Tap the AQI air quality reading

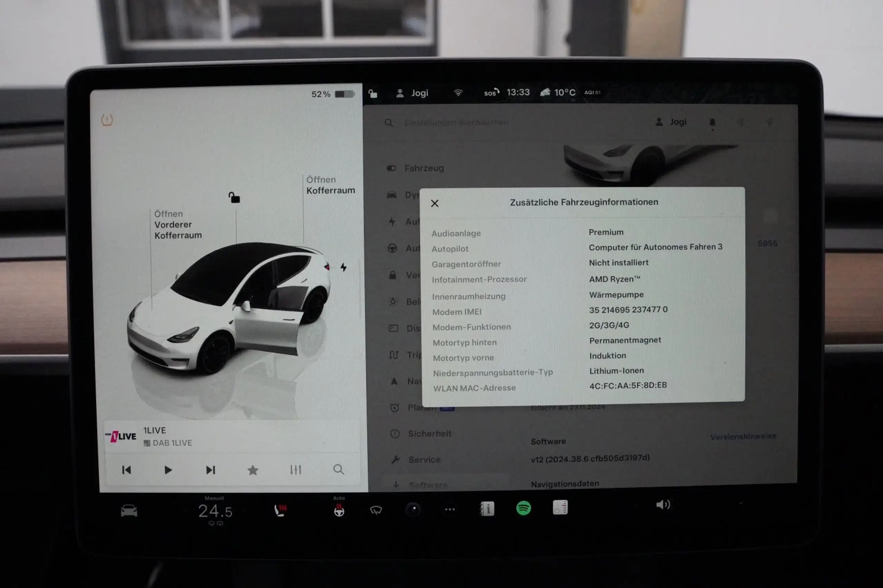point(592,92)
